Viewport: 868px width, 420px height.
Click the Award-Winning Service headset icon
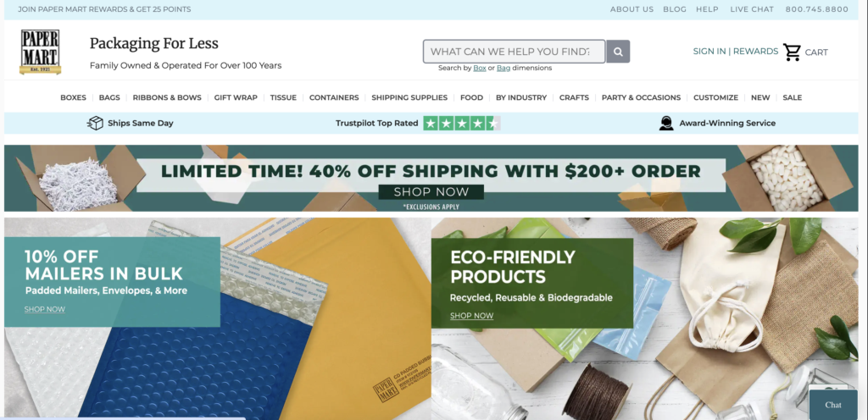coord(666,124)
